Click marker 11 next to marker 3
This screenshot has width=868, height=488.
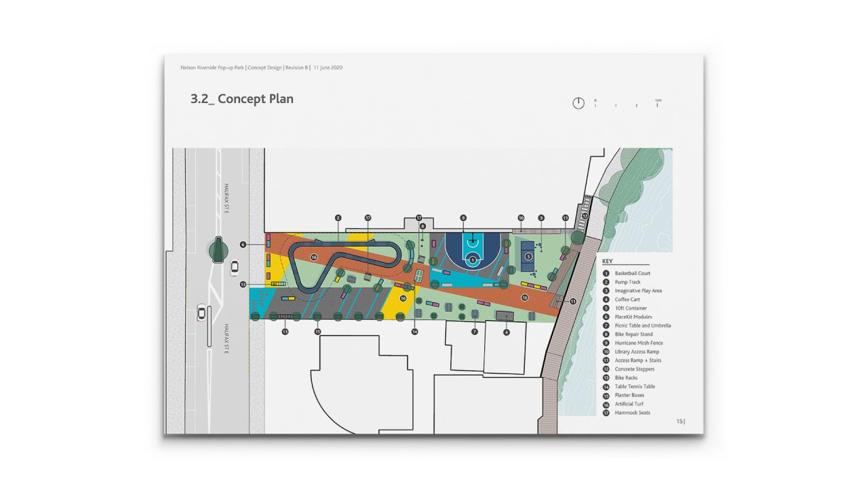click(x=566, y=218)
